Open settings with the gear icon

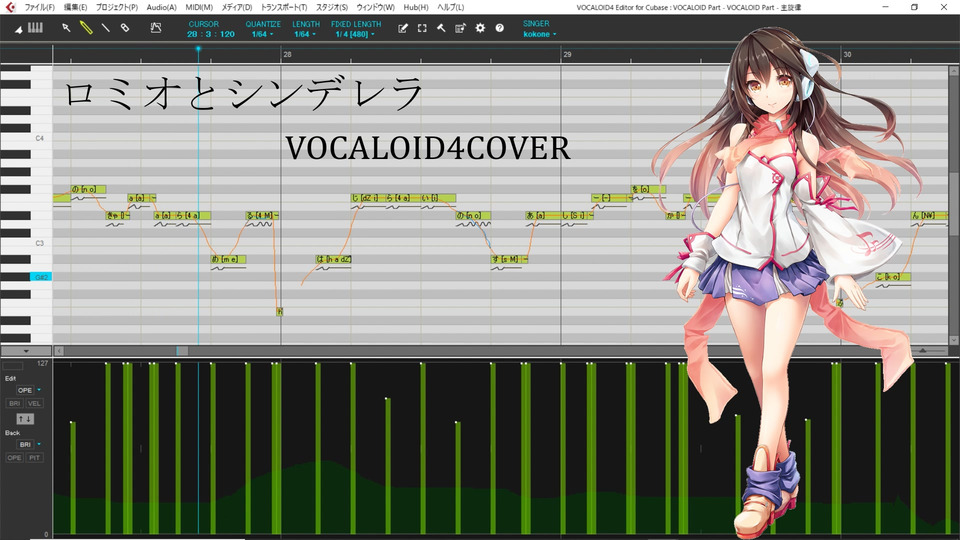point(480,28)
